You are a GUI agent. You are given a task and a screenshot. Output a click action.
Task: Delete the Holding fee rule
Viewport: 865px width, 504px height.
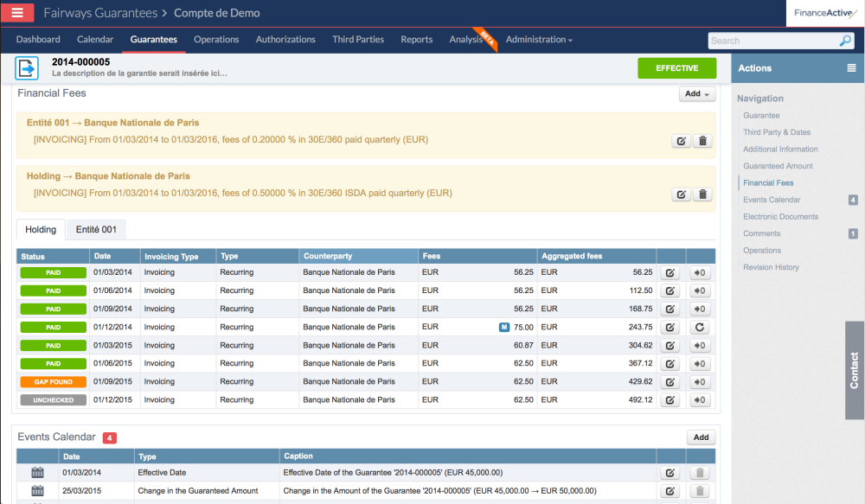(702, 195)
